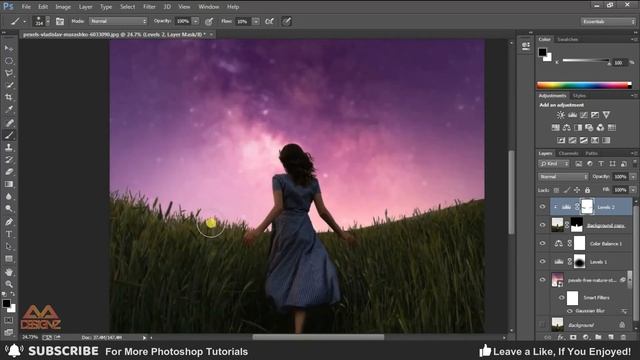Select the Crop tool
This screenshot has width=640, height=360.
[9, 97]
